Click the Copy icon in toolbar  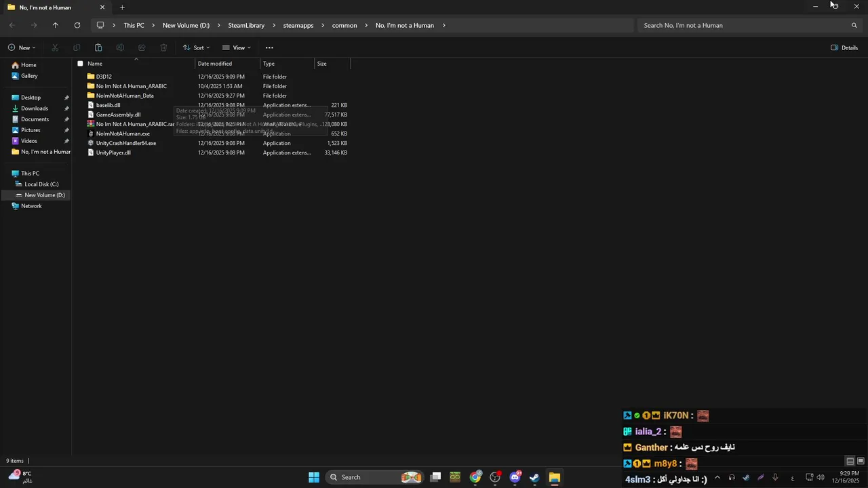[x=77, y=47]
